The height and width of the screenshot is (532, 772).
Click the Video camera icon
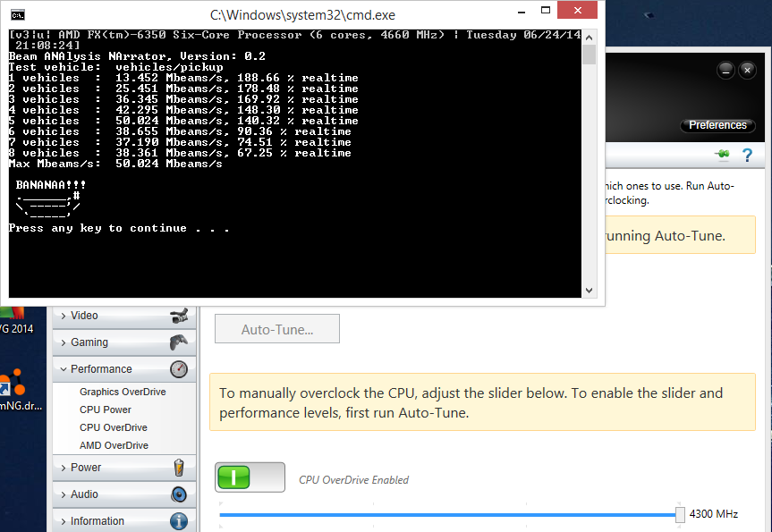179,316
